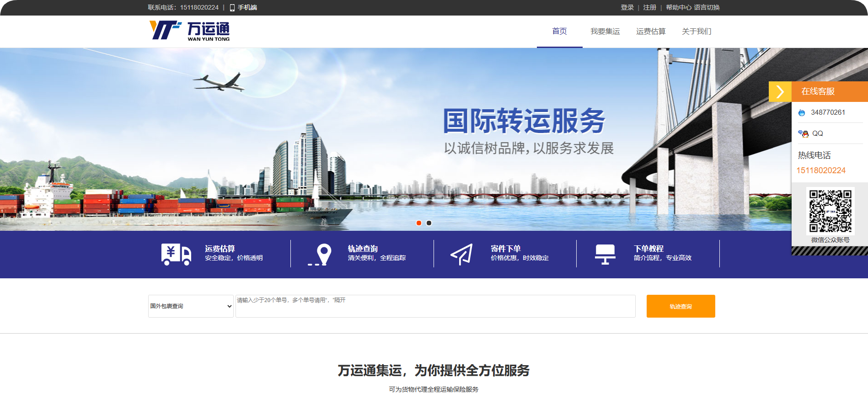Click the 注册 link in top bar
Viewport: 868px width, 404px height.
click(649, 8)
